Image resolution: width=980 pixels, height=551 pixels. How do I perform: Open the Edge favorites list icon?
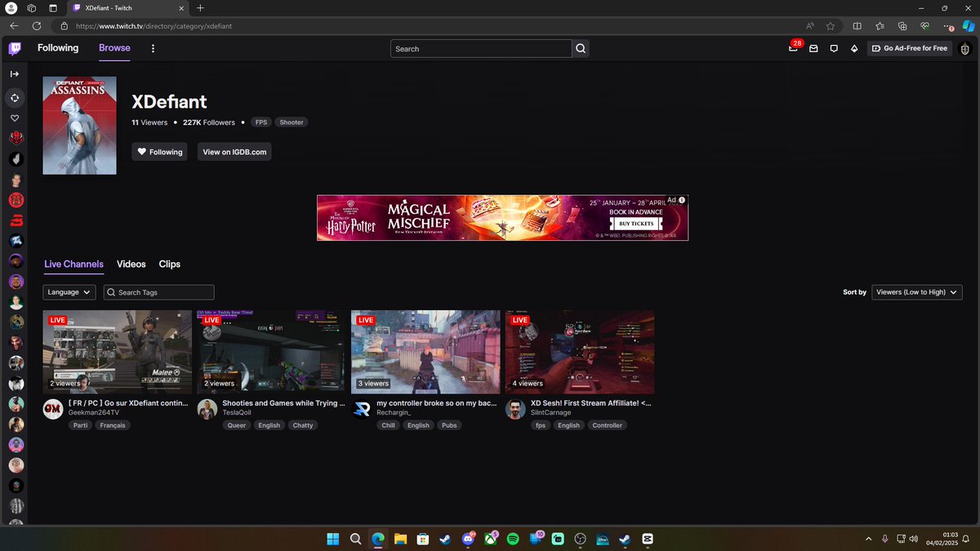[880, 26]
